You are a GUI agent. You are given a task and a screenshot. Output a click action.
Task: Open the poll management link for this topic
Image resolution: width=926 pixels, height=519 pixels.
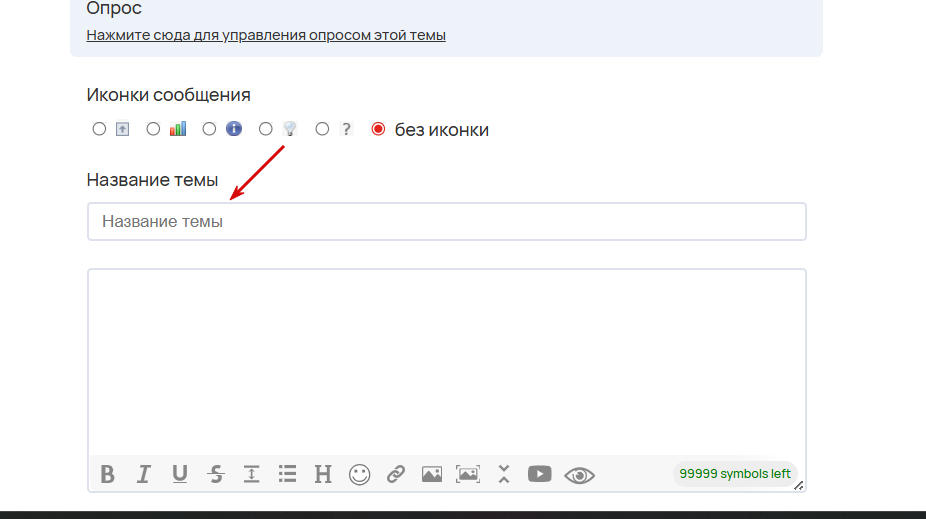(x=266, y=35)
